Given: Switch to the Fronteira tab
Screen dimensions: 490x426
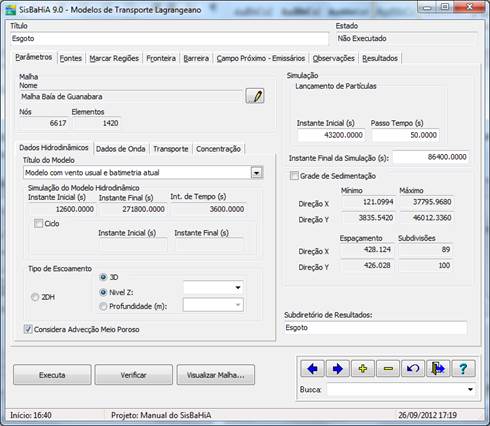Looking at the screenshot, I should coord(161,58).
